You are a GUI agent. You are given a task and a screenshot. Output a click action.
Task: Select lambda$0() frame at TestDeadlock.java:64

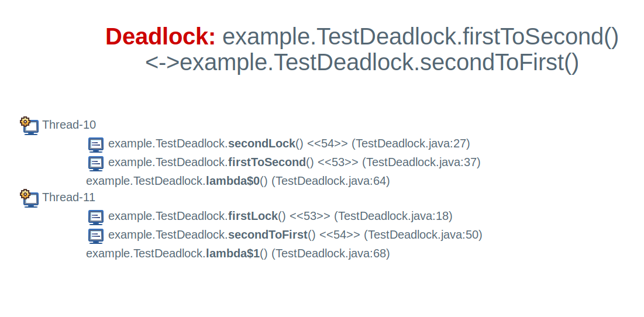[238, 181]
